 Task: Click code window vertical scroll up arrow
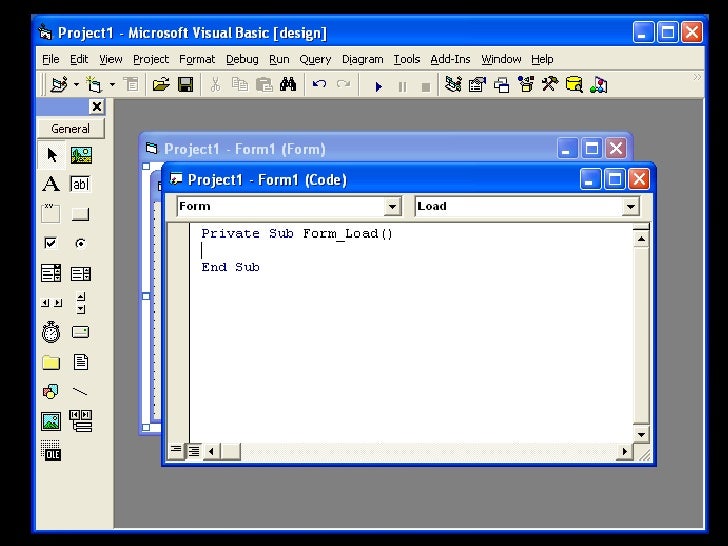pos(641,239)
